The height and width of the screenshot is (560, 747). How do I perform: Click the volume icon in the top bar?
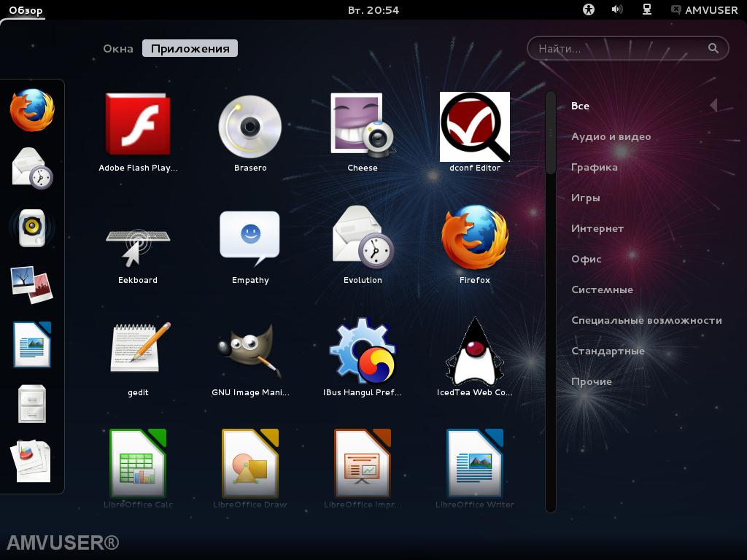[x=617, y=9]
